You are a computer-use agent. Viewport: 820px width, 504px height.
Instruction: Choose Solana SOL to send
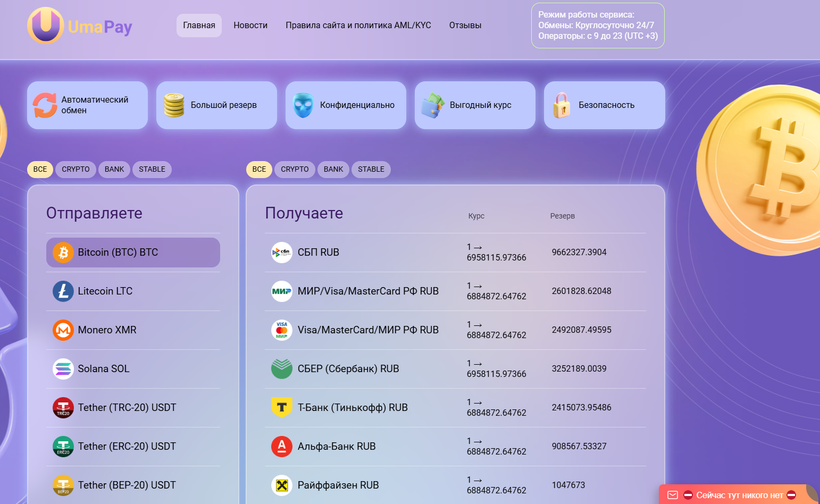click(x=133, y=369)
